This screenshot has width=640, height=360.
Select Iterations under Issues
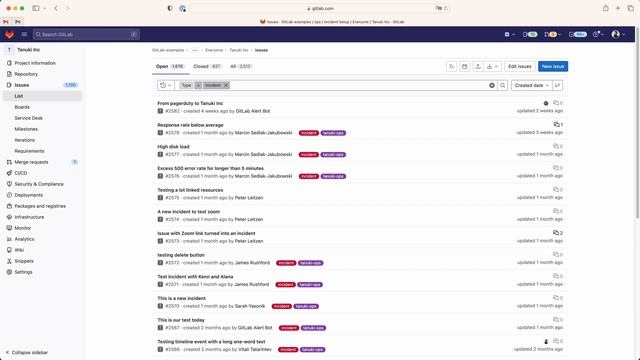[x=24, y=140]
